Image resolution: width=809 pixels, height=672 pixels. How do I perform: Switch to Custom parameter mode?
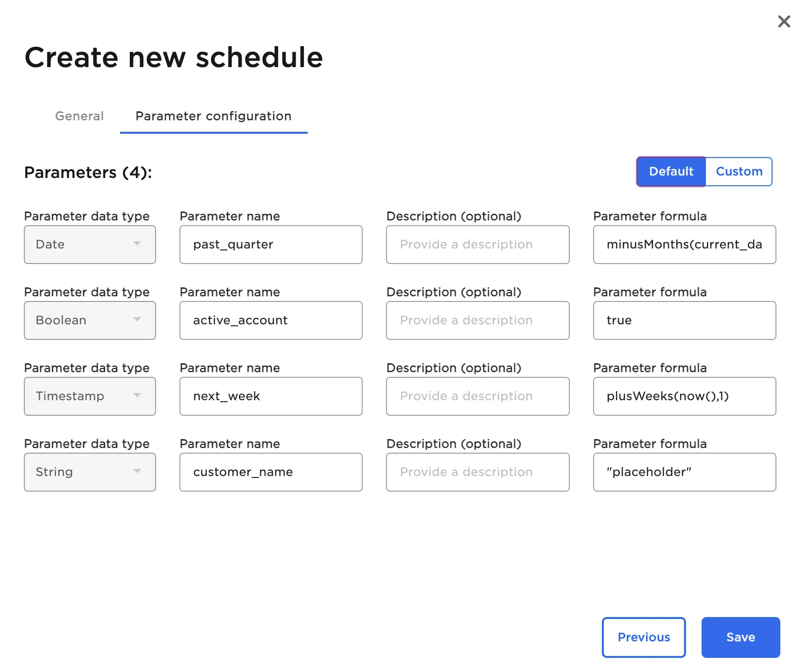click(x=739, y=172)
